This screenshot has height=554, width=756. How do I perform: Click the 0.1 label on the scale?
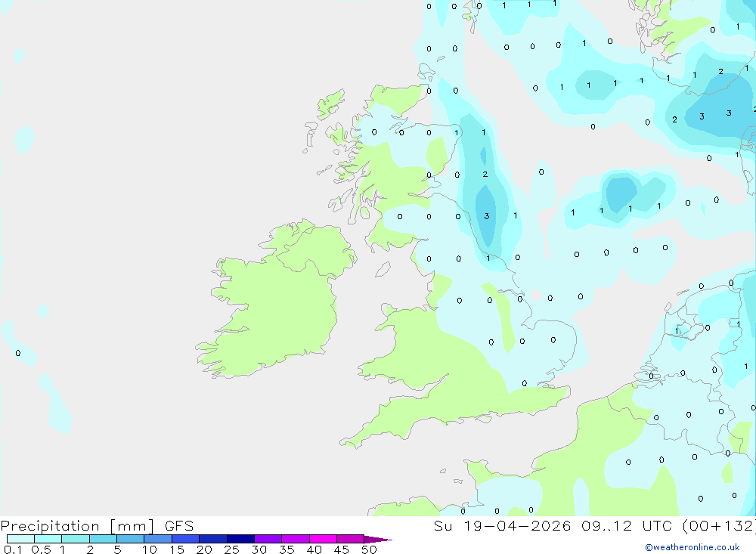[13, 549]
